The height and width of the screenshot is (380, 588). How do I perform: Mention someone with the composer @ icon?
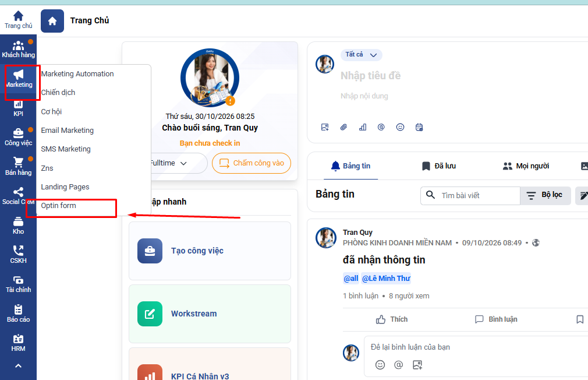pos(381,127)
